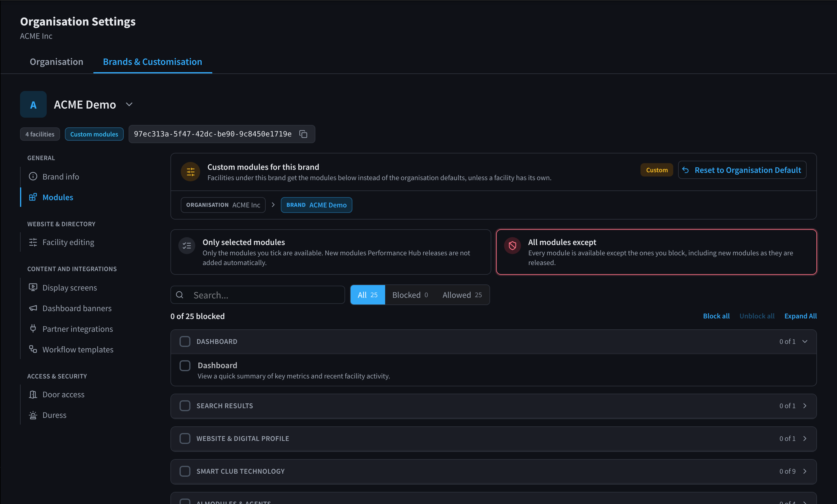
Task: Click Expand All link
Action: click(800, 316)
